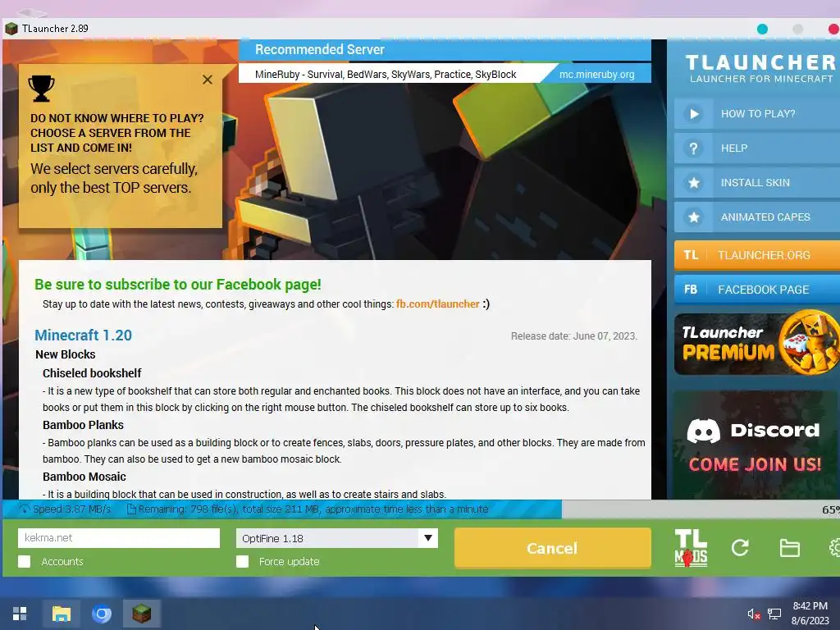This screenshot has width=840, height=630.
Task: Enable the Accounts checkbox
Action: [x=24, y=561]
